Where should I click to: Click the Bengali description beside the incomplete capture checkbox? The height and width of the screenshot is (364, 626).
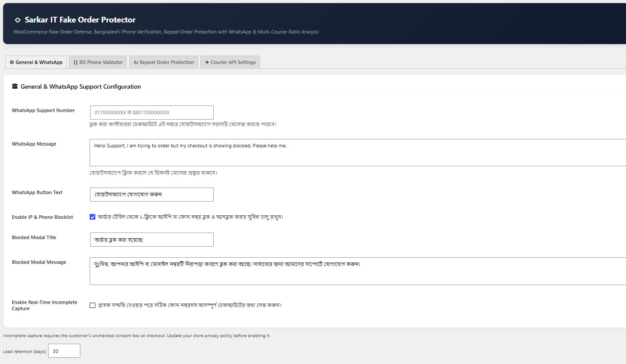pyautogui.click(x=190, y=305)
